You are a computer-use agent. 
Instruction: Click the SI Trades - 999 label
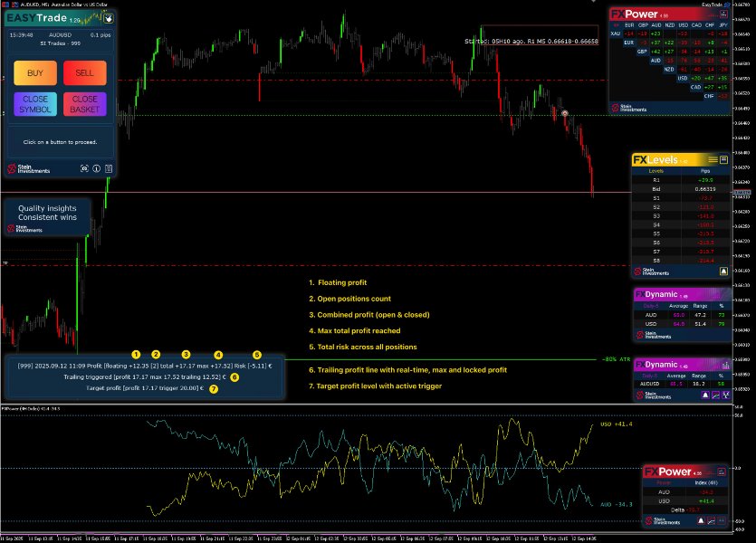[x=61, y=43]
